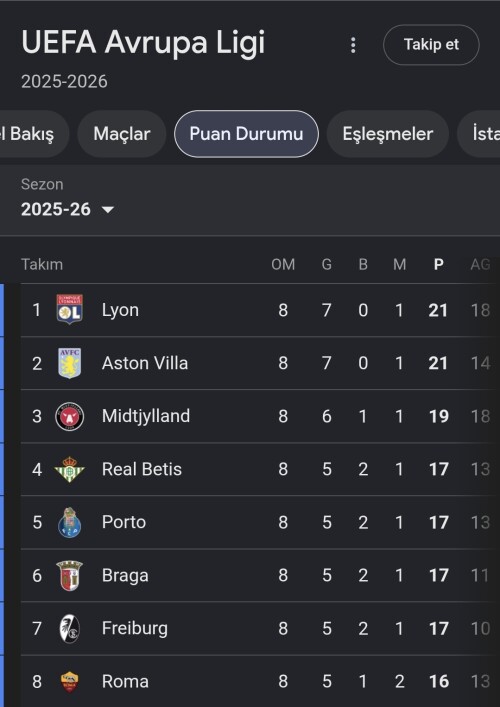Select the Puan Durumu tab

click(246, 134)
